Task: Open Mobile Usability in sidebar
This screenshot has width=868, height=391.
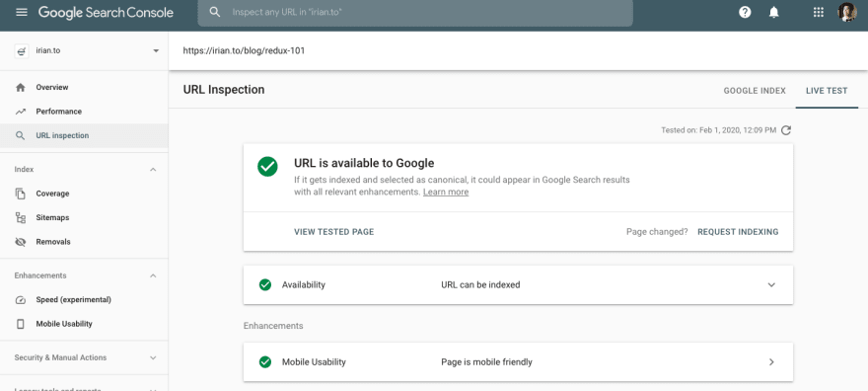Action: click(x=64, y=324)
